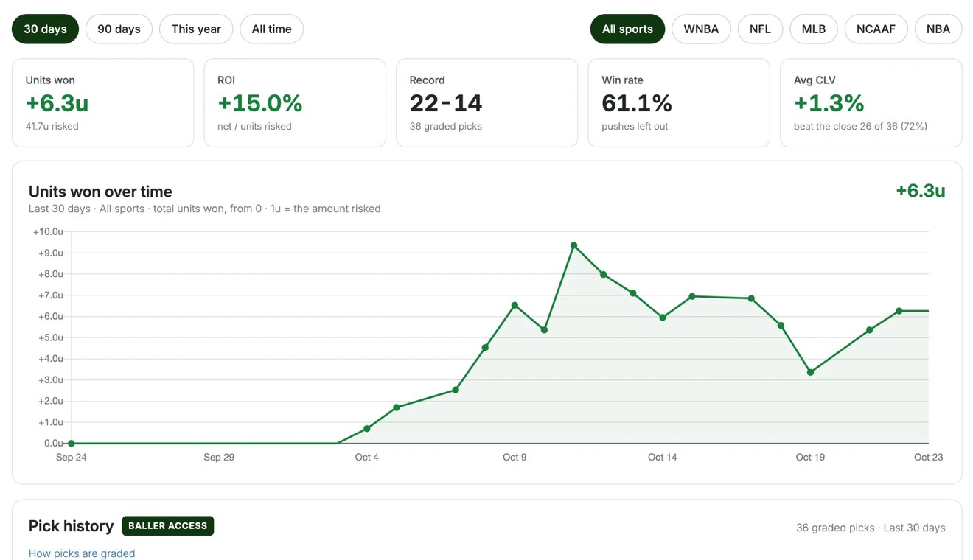Screen dimensions: 973x560
Task: Select the All sports filter
Action: [627, 29]
